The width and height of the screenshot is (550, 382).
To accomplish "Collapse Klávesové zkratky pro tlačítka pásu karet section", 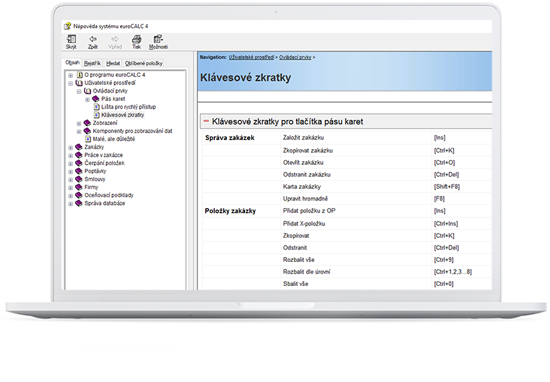I will click(206, 121).
